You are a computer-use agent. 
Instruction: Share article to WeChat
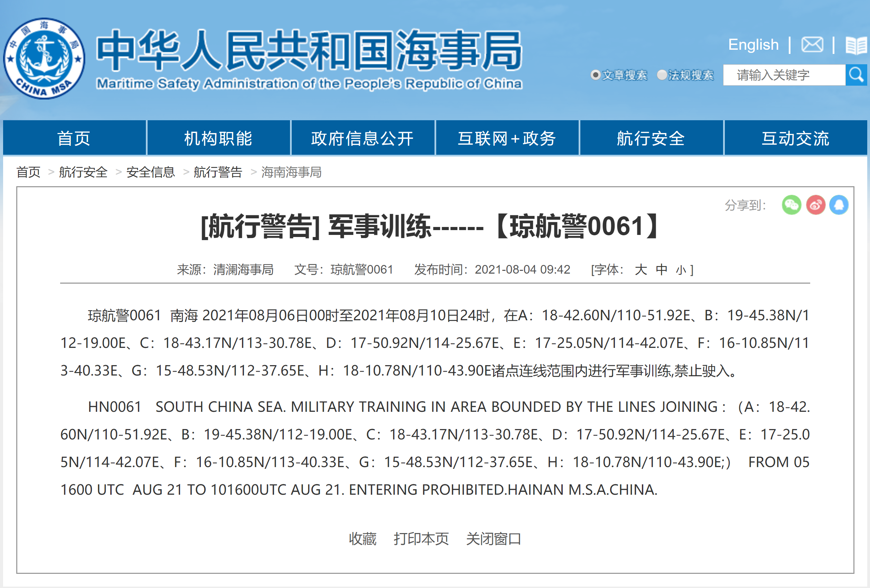[x=792, y=205]
